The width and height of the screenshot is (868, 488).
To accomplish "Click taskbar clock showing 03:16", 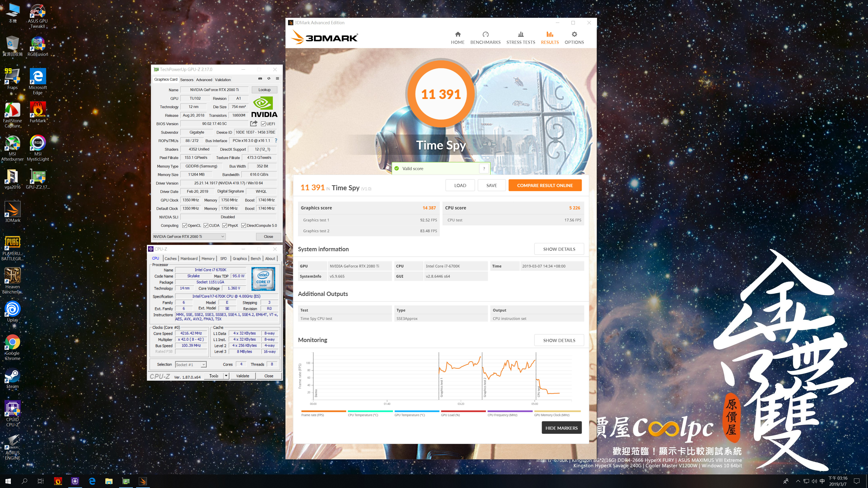I will (x=838, y=481).
